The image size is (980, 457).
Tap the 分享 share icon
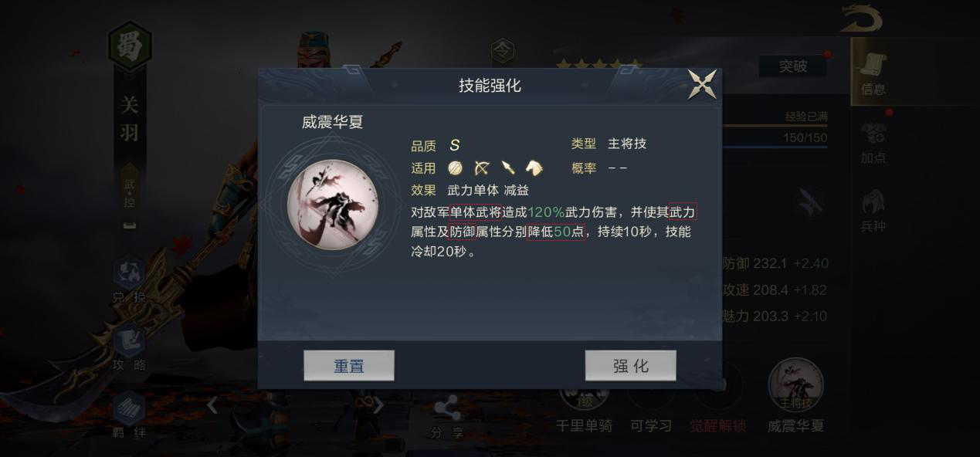click(x=447, y=418)
